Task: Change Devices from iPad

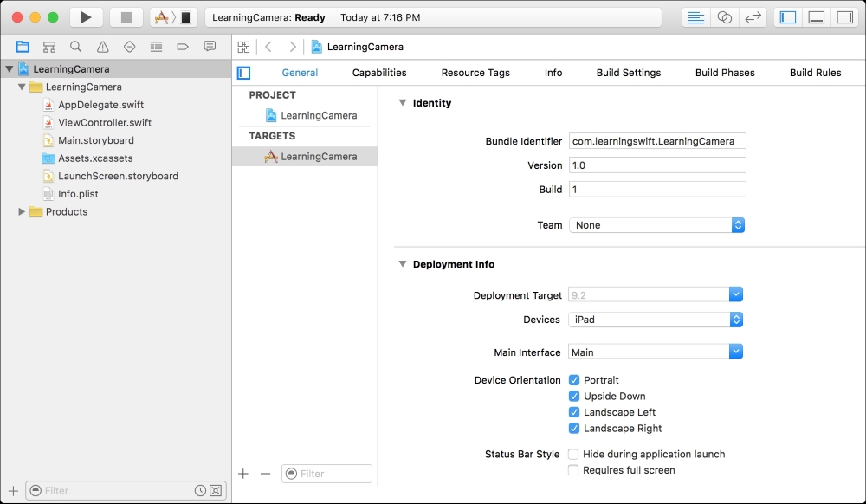Action: tap(736, 320)
